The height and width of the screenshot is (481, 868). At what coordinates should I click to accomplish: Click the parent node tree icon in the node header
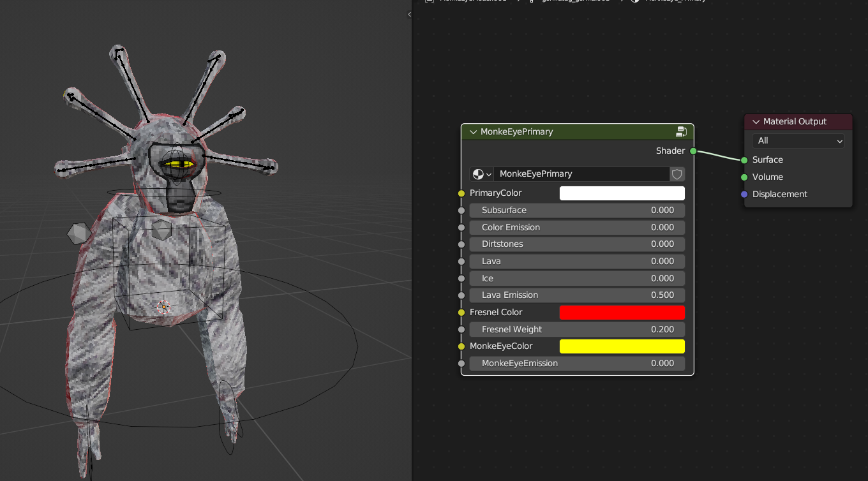click(x=681, y=131)
